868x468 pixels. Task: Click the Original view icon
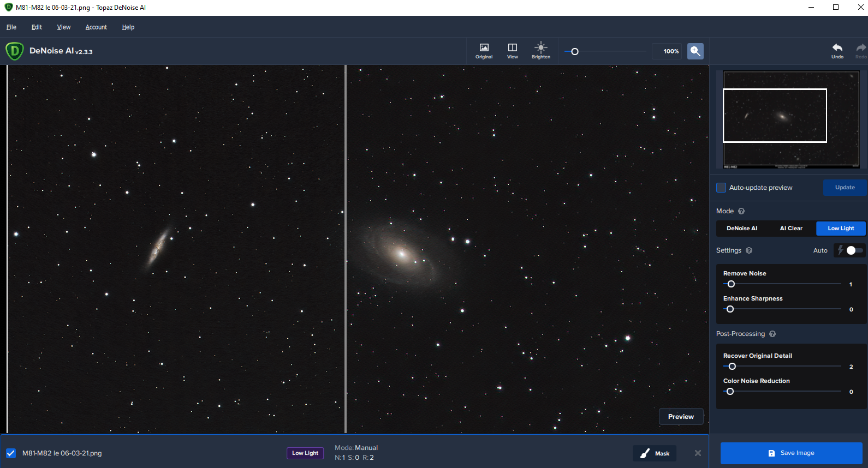tap(484, 51)
